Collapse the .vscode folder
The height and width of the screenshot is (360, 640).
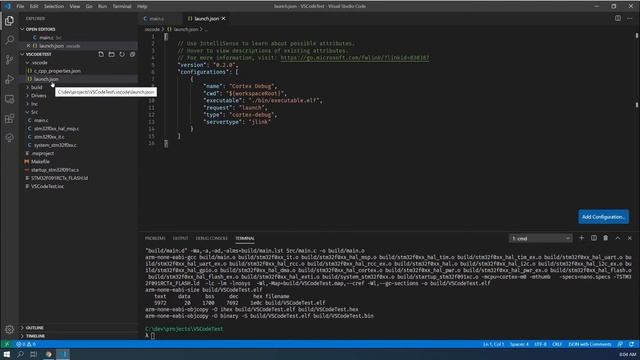[x=39, y=62]
